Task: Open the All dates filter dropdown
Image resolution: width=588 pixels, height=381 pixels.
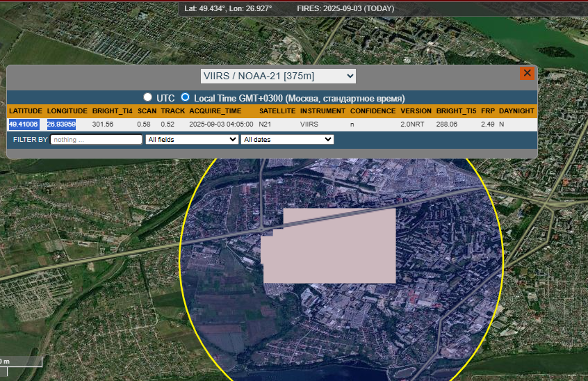Action: pyautogui.click(x=287, y=140)
